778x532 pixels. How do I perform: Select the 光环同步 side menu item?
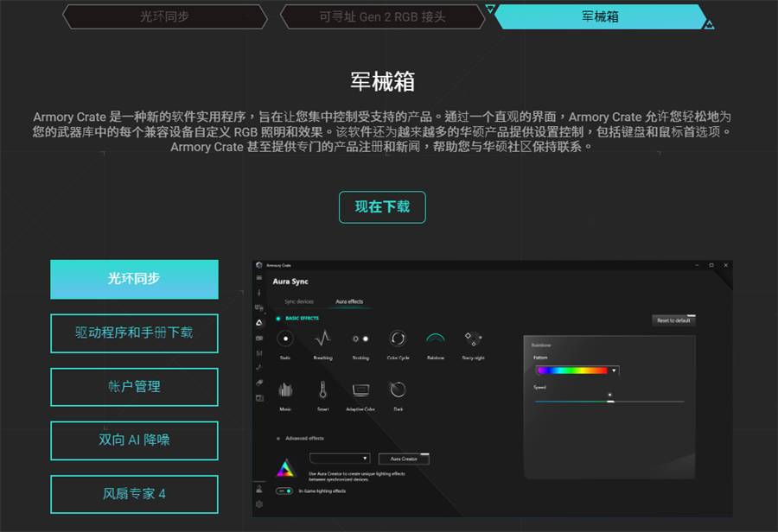tap(135, 279)
